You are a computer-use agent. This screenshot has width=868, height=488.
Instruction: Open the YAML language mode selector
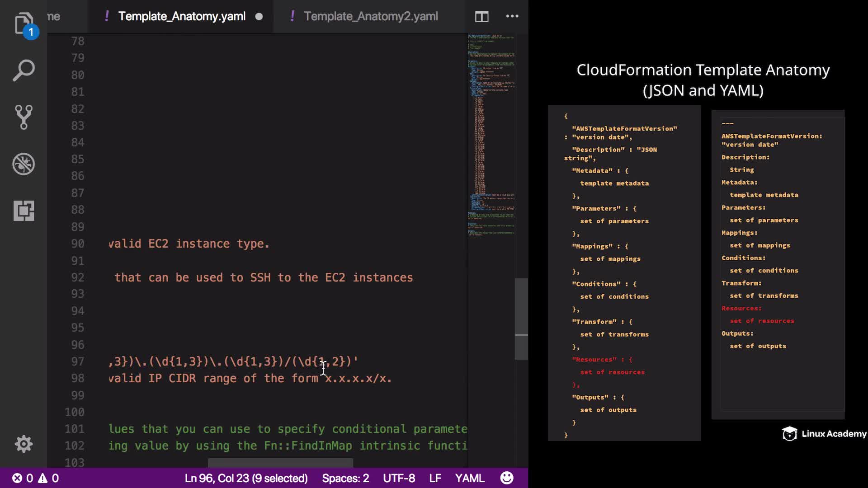[x=469, y=478]
